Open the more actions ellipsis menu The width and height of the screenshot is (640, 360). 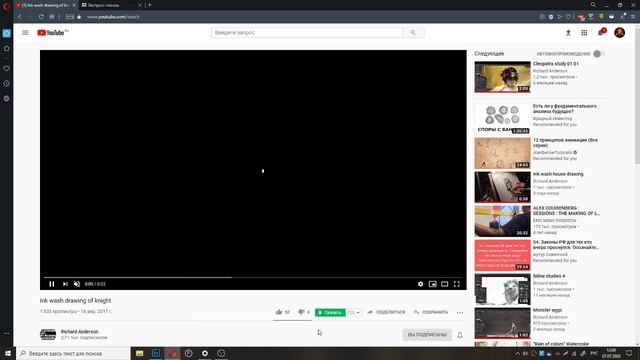click(460, 313)
